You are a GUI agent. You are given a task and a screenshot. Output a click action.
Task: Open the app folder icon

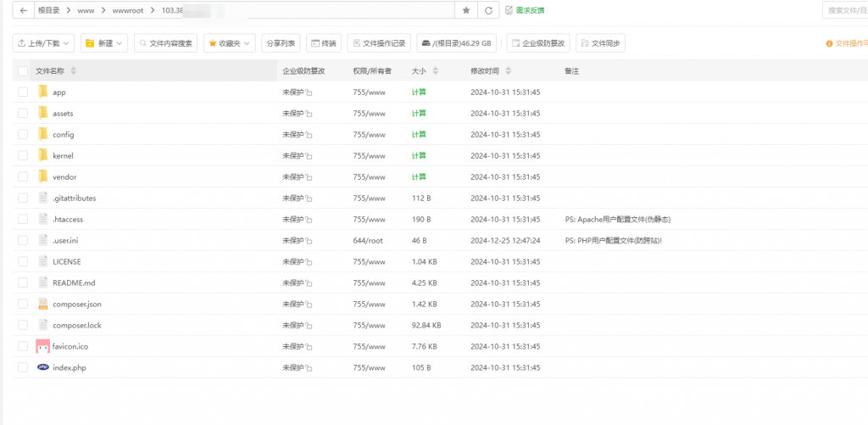[x=43, y=92]
